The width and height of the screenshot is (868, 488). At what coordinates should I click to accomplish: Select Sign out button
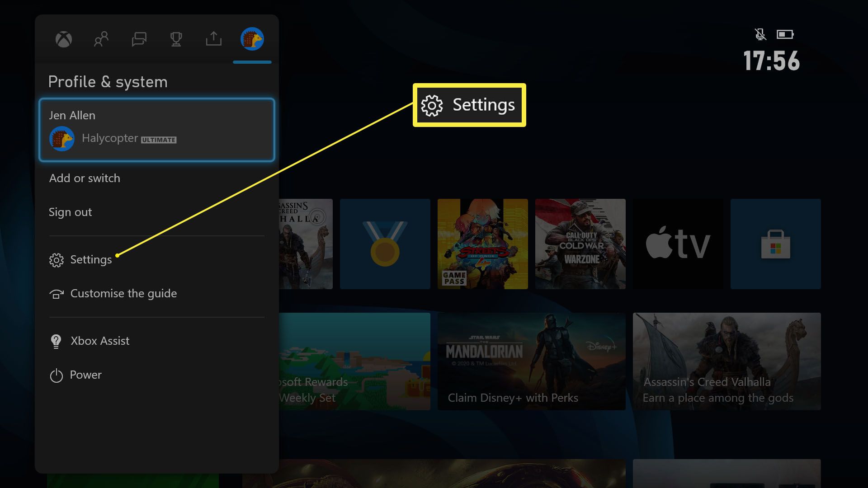(70, 211)
